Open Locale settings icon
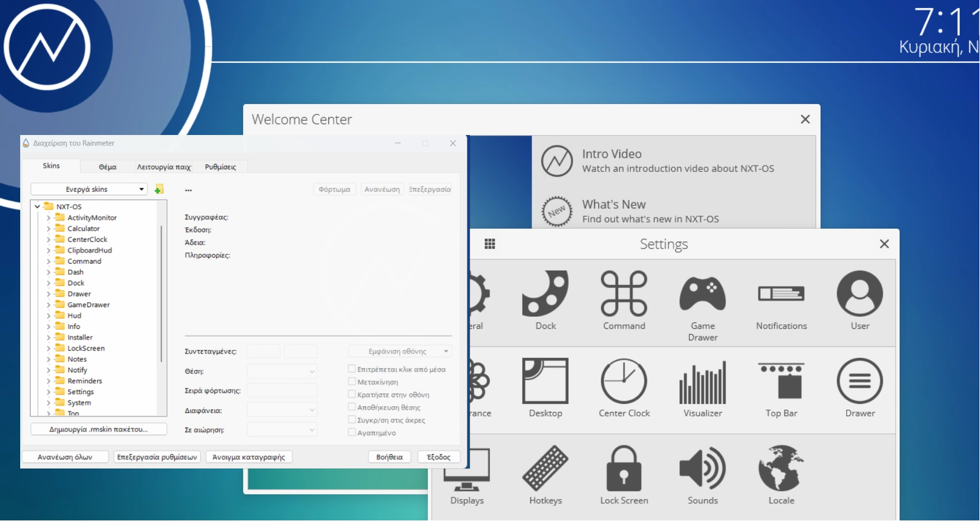 coord(781,468)
